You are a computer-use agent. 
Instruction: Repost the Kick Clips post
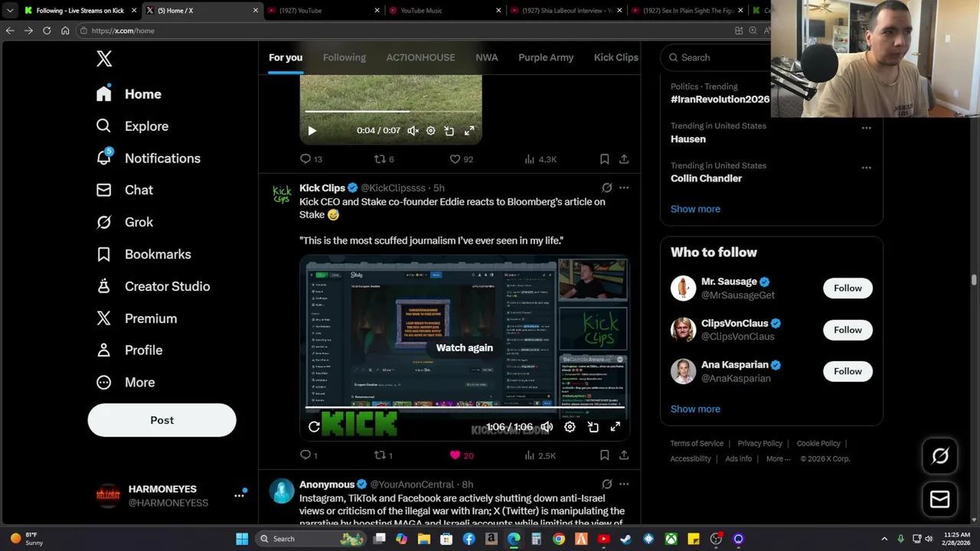[x=383, y=455]
